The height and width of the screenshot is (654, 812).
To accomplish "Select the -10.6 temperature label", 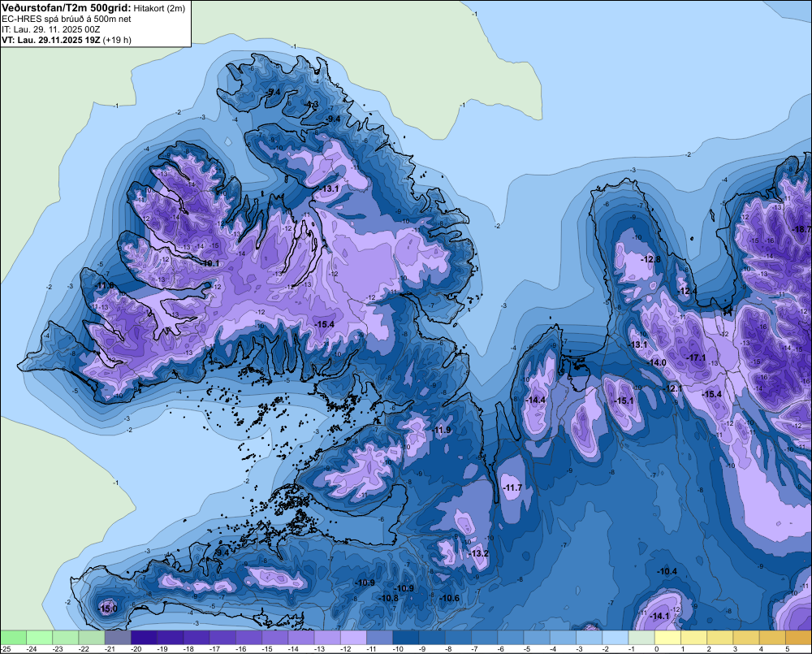I will click(x=450, y=598).
